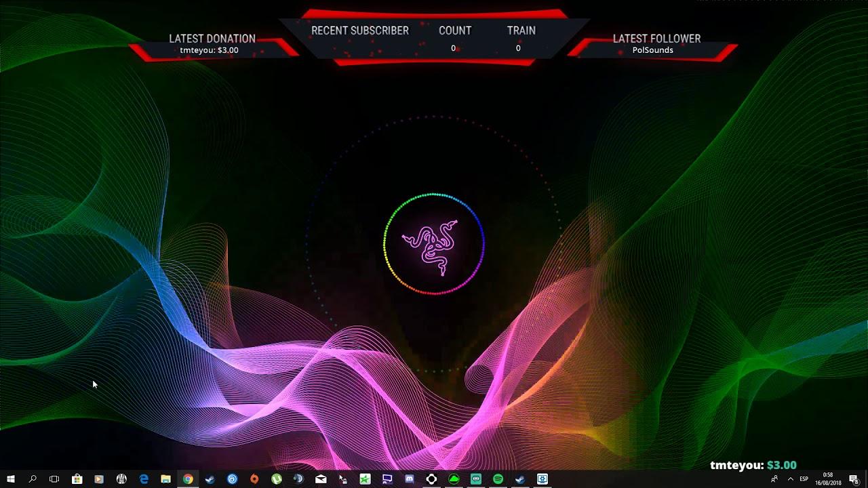Click the PolSounds follower name
The image size is (868, 488).
[x=653, y=50]
